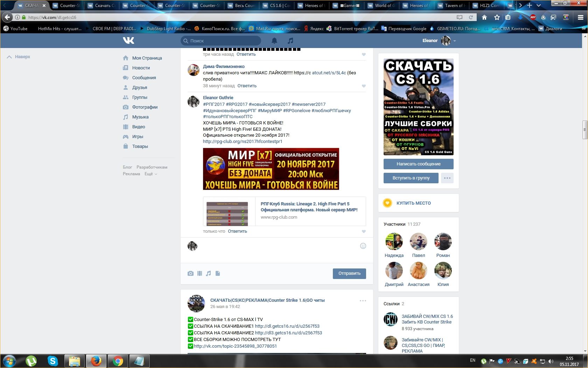Switch to Весь Coun tab
Screen dimensions: 588x368
[x=241, y=5]
